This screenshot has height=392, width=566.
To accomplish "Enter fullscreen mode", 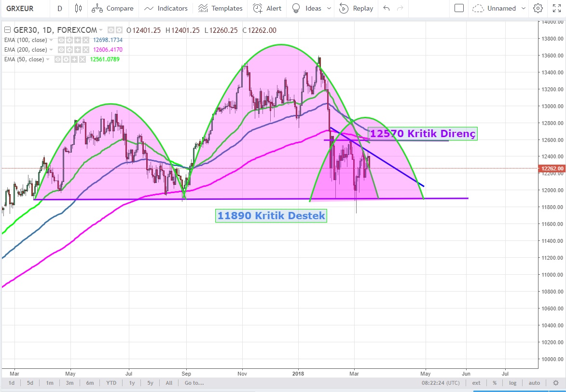I will (x=556, y=8).
